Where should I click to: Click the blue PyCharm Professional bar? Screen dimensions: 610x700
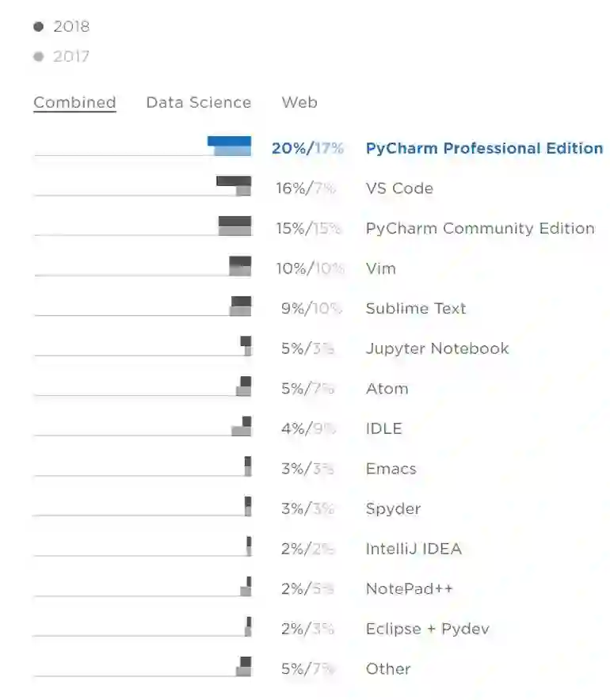pyautogui.click(x=230, y=146)
